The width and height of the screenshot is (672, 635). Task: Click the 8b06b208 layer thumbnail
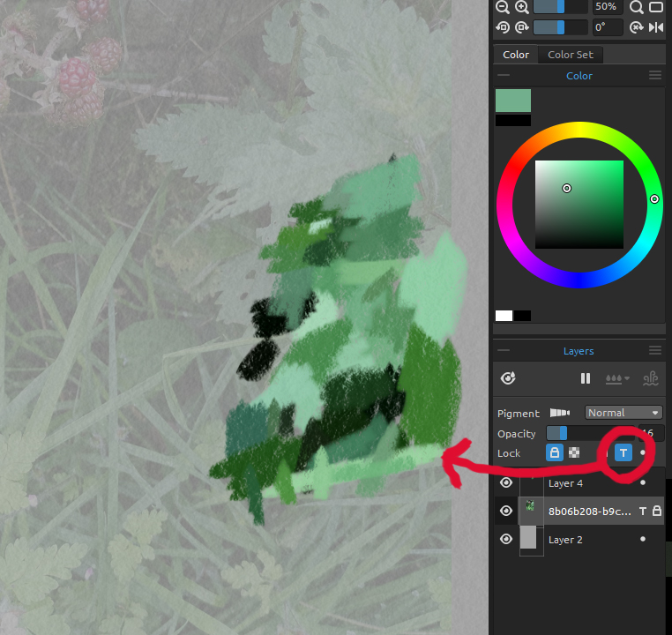pos(532,511)
